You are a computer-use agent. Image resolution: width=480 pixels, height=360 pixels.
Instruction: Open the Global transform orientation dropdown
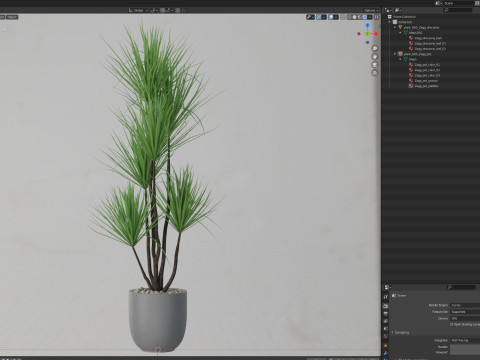pyautogui.click(x=139, y=10)
